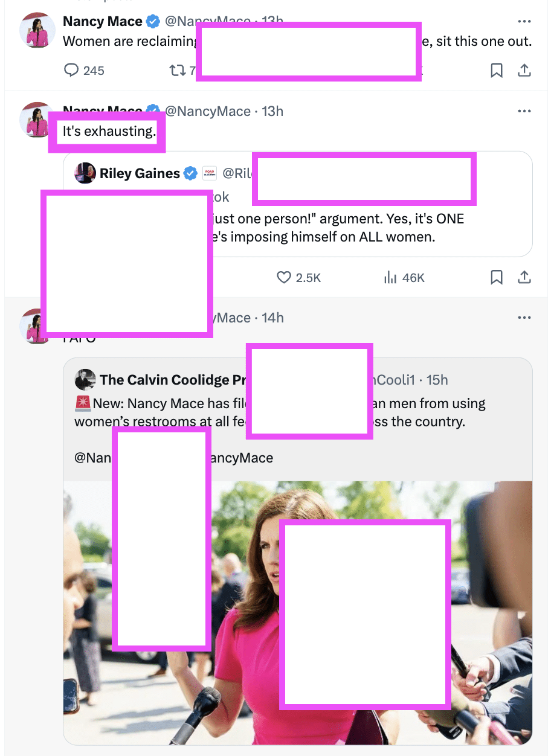Click the 14h timestamp
This screenshot has height=756, width=551.
[x=272, y=318]
